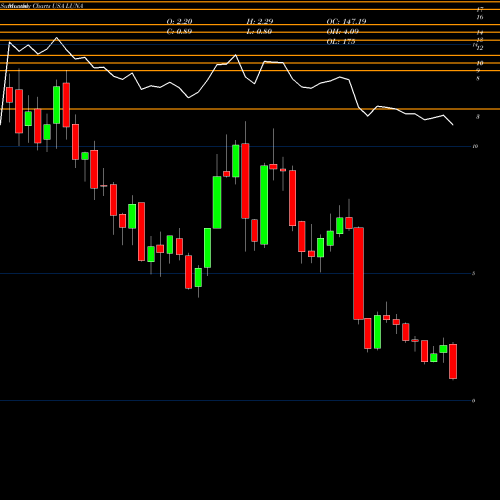Click the 'Charts USA LUNA' title text
Viewport: 500px width, 500px height.
pyautogui.click(x=57, y=6)
